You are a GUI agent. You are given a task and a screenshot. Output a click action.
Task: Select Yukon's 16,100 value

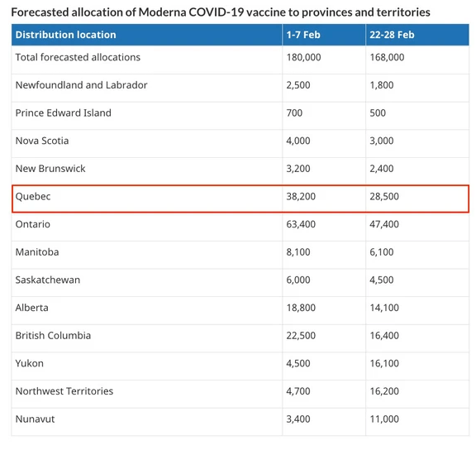384,363
